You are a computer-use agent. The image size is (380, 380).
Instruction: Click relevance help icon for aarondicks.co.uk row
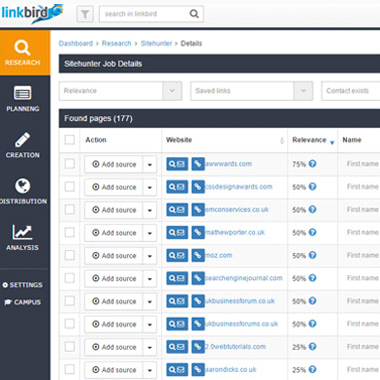(x=312, y=369)
